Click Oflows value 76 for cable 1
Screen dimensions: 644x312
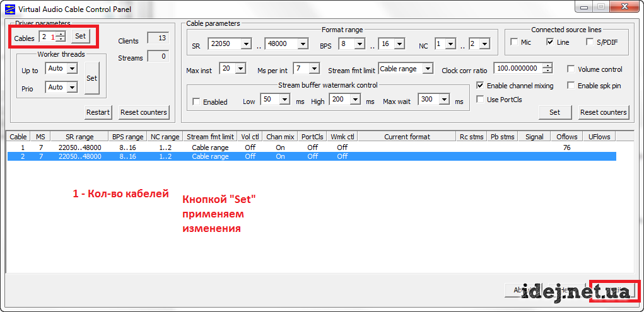[567, 147]
